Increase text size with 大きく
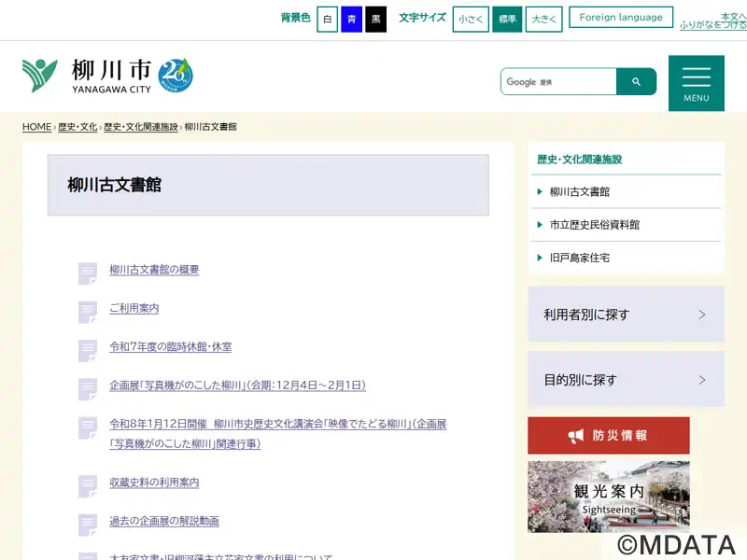Screen dimensions: 747x560 pyautogui.click(x=543, y=19)
